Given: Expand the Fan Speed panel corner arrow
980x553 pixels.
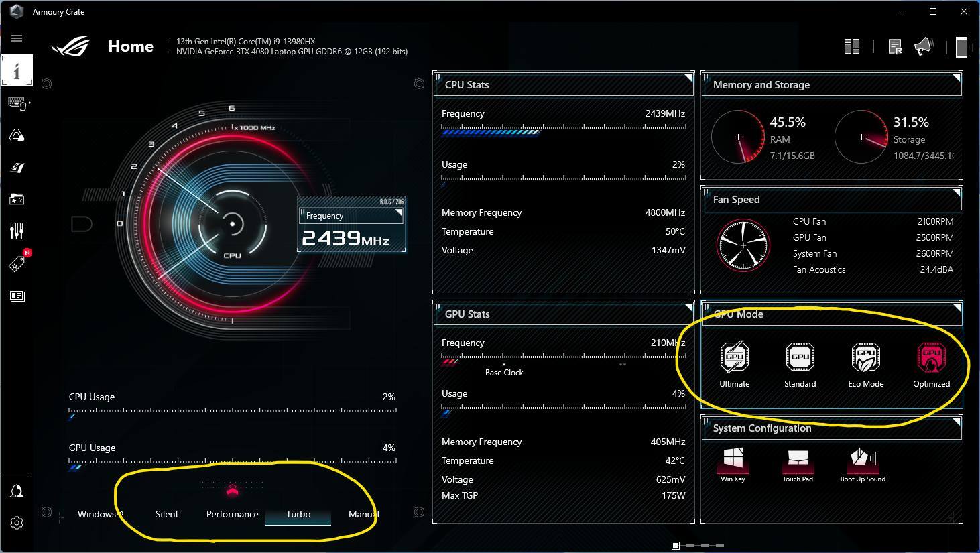Looking at the screenshot, I should (956, 193).
